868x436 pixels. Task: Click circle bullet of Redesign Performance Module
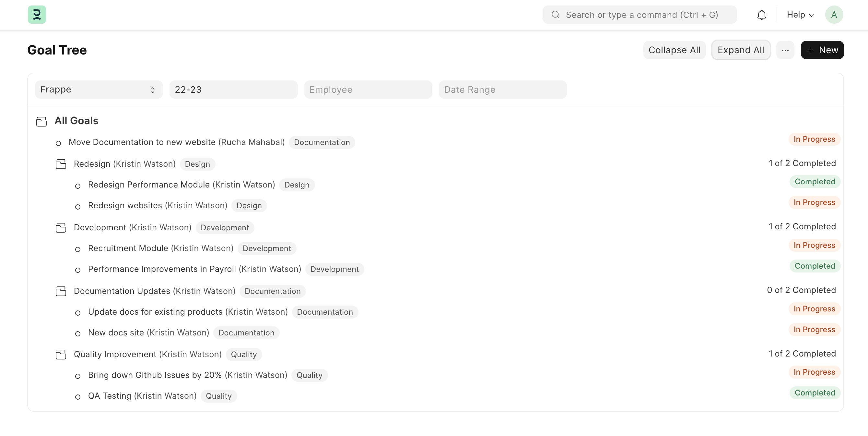(78, 186)
